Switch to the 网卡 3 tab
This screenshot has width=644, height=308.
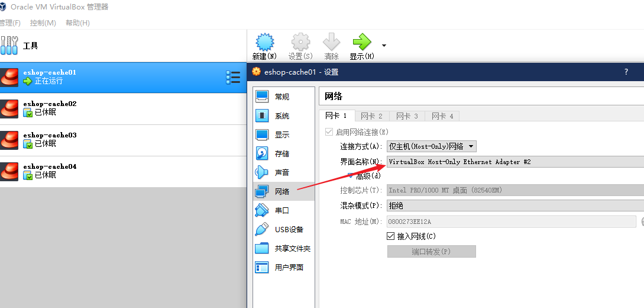click(407, 116)
